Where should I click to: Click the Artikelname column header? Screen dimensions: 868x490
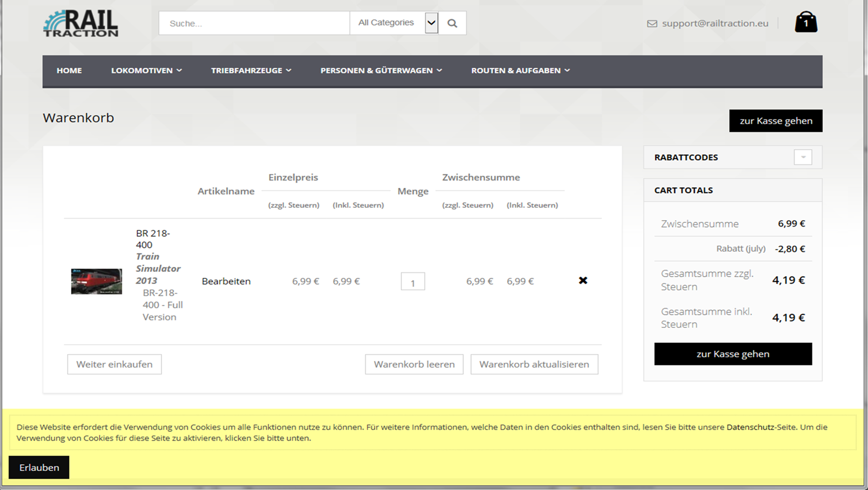[x=226, y=191]
